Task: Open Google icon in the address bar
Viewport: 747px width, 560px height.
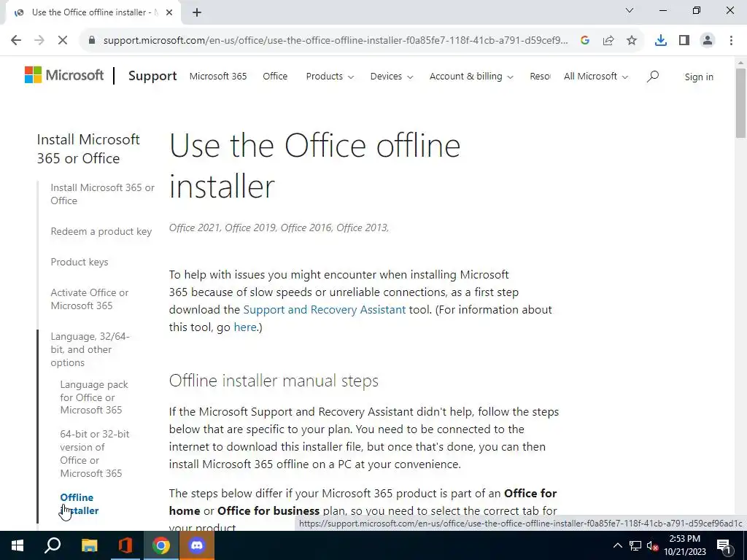Action: coord(585,41)
